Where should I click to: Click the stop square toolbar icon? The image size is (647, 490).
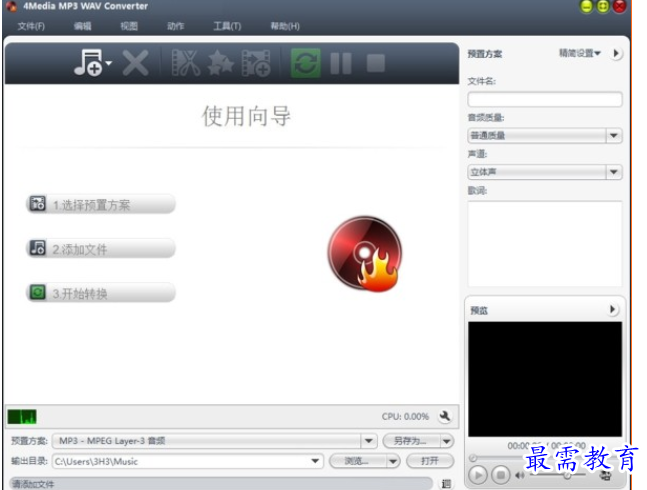[x=375, y=63]
